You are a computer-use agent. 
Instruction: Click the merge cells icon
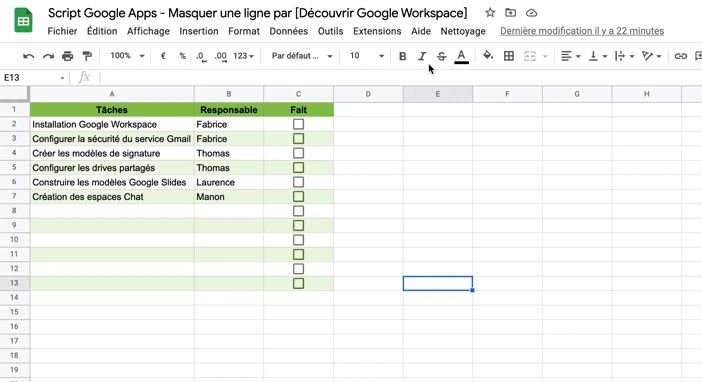tap(530, 56)
